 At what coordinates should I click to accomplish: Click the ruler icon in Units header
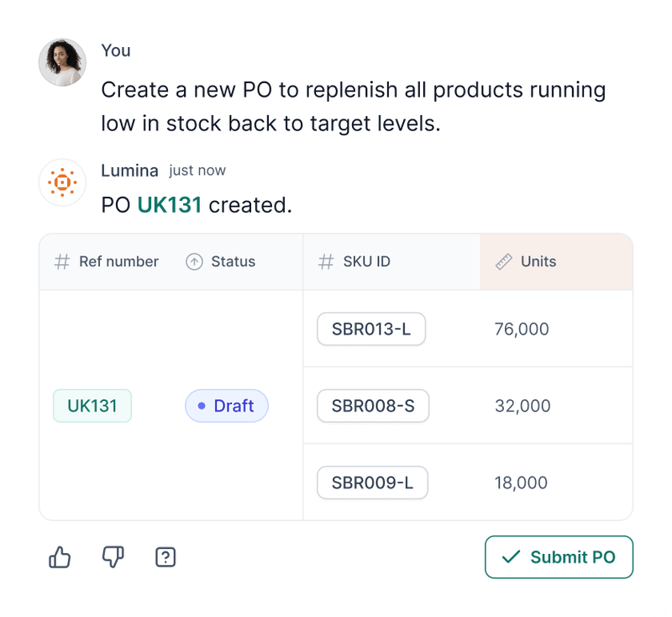click(503, 261)
